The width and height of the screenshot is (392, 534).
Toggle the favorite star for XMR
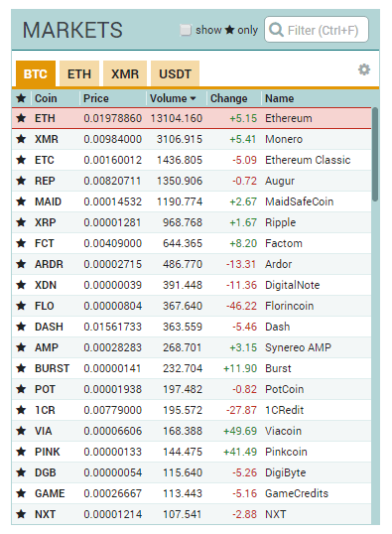point(21,139)
